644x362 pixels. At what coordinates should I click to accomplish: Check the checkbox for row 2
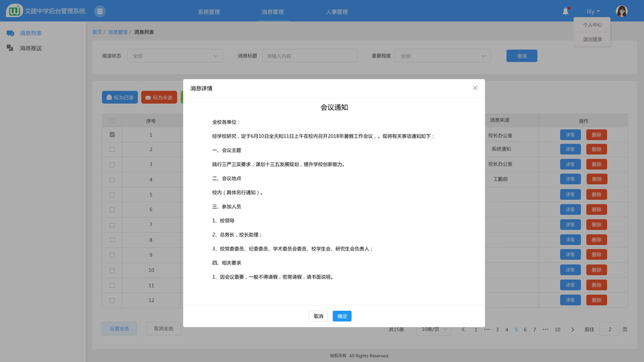click(112, 150)
